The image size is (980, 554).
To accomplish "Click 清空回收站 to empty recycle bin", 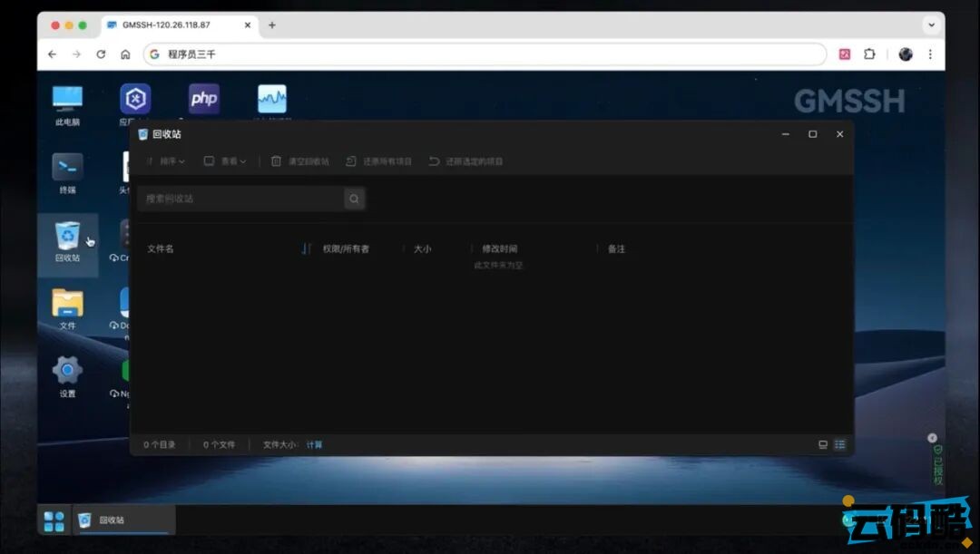I will coord(300,161).
